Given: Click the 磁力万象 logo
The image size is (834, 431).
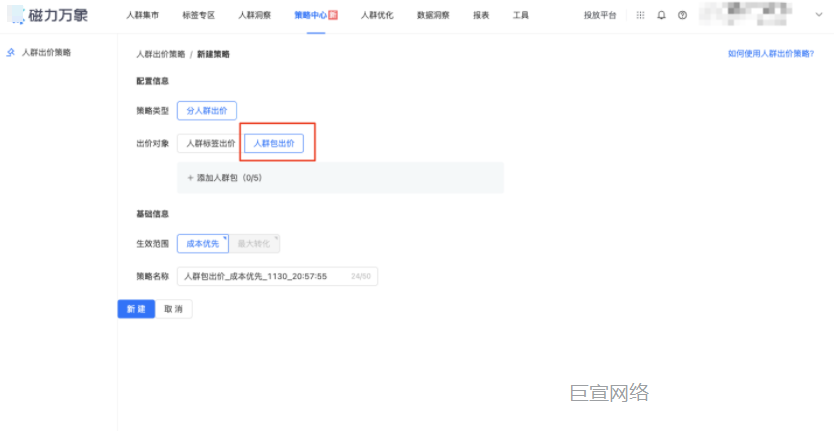Looking at the screenshot, I should [48, 15].
